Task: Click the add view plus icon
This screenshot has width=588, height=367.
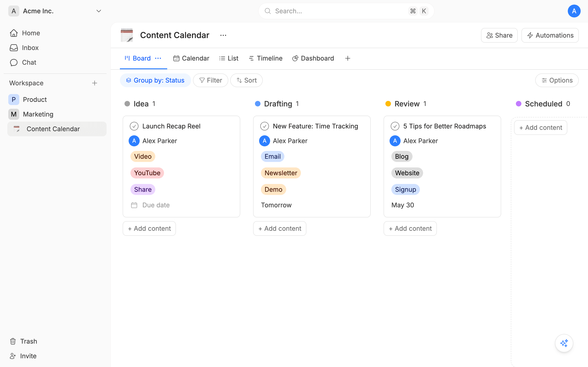Action: point(348,58)
